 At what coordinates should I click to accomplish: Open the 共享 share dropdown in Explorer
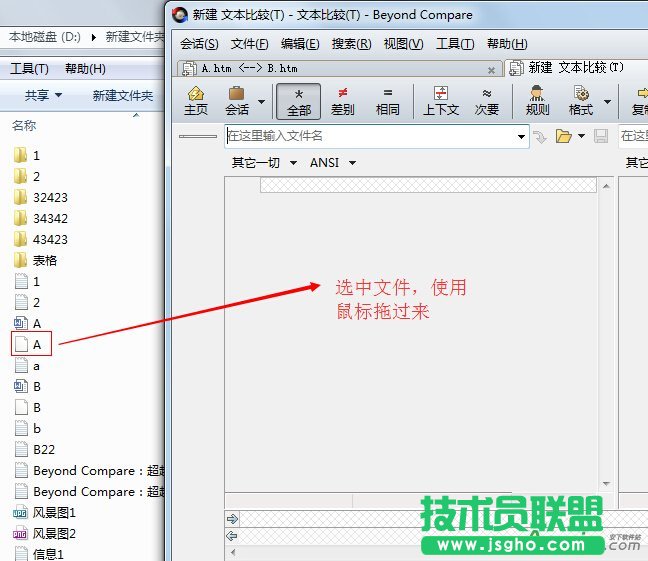click(x=43, y=95)
